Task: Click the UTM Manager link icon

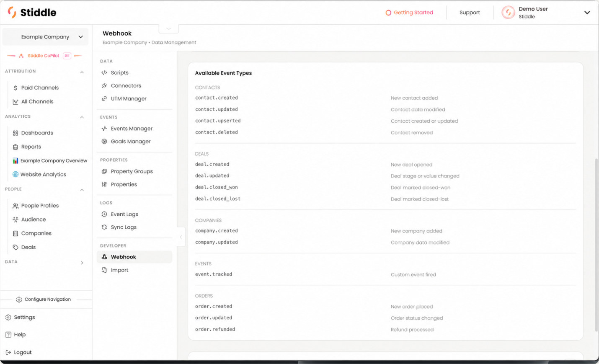Action: point(104,98)
